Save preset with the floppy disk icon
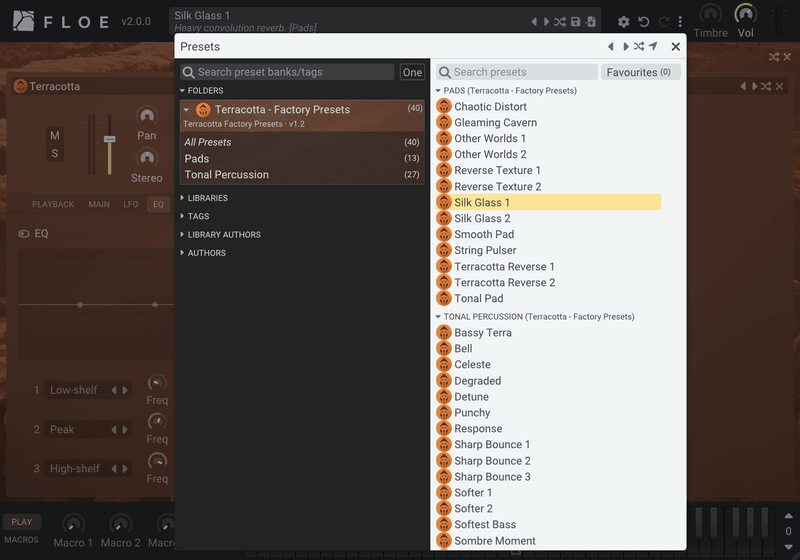The width and height of the screenshot is (800, 560). 576,21
